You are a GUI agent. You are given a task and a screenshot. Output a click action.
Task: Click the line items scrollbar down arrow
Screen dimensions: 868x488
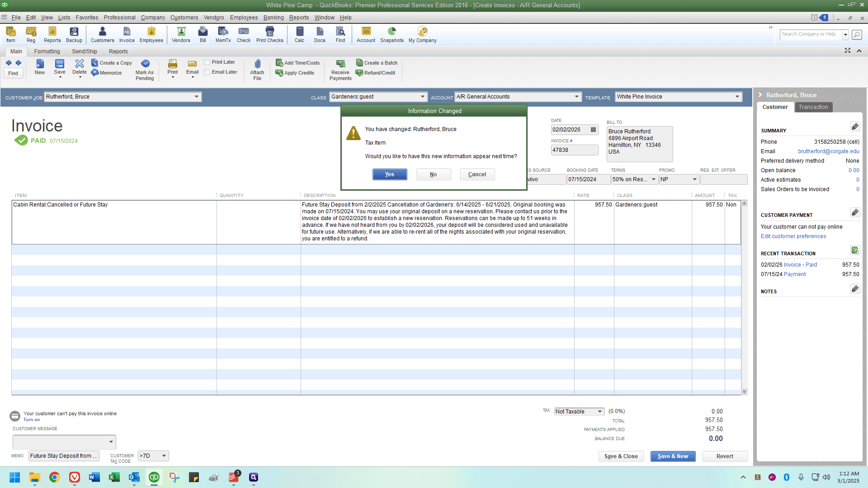click(x=745, y=392)
